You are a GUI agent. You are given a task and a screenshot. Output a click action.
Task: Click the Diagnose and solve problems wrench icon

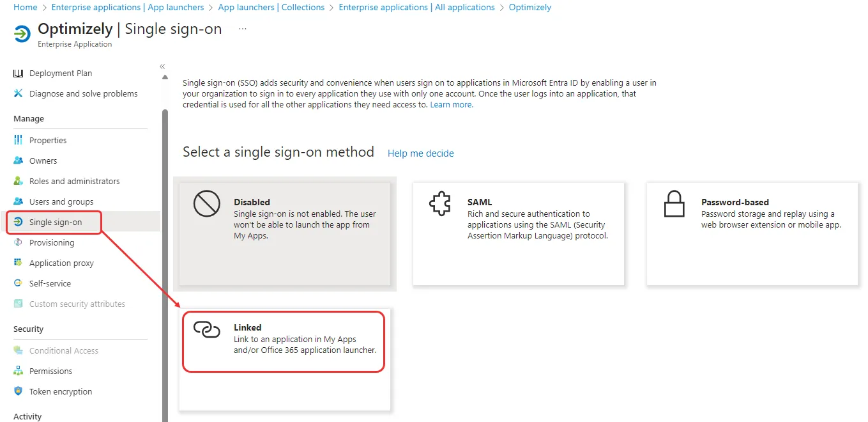pos(18,94)
